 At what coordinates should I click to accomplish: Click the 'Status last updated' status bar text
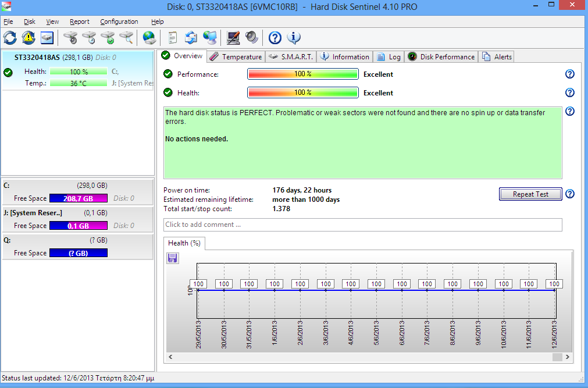point(78,378)
